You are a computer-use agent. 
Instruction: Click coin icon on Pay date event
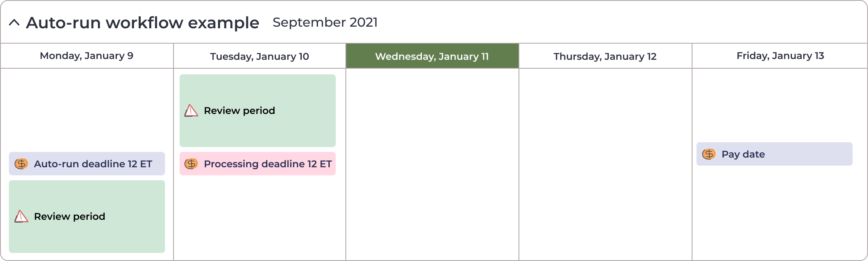click(709, 154)
